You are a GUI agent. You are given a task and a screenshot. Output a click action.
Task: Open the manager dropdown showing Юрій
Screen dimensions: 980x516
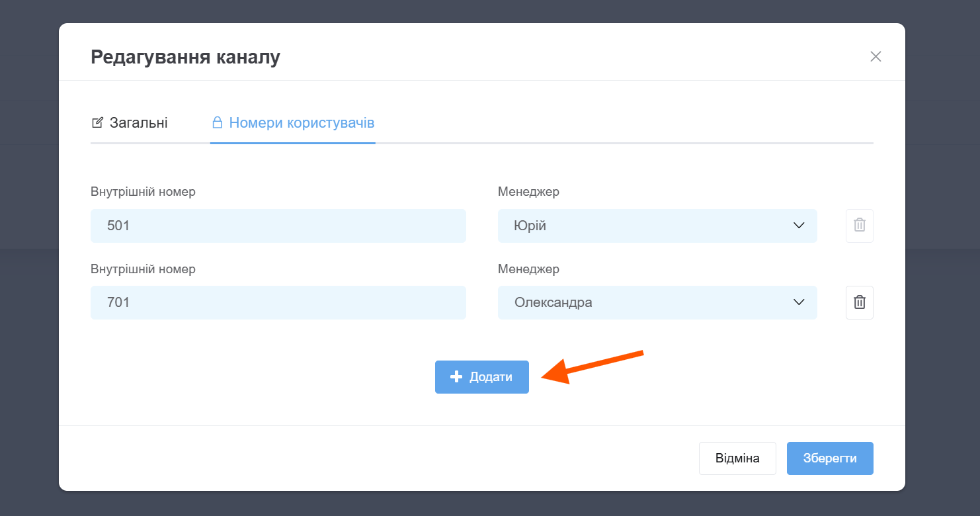657,226
